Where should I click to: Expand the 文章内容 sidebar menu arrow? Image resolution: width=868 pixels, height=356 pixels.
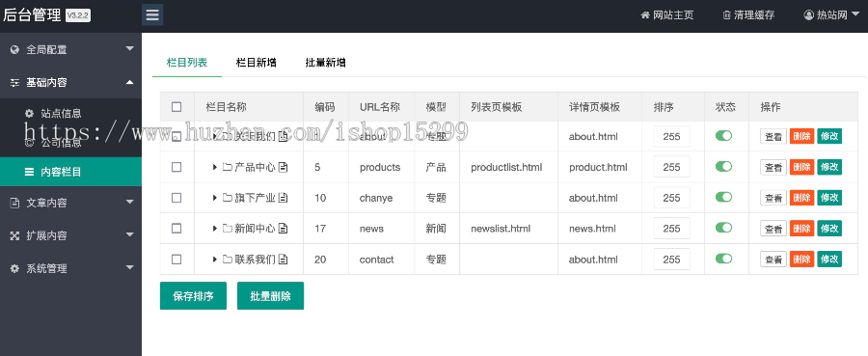[129, 202]
